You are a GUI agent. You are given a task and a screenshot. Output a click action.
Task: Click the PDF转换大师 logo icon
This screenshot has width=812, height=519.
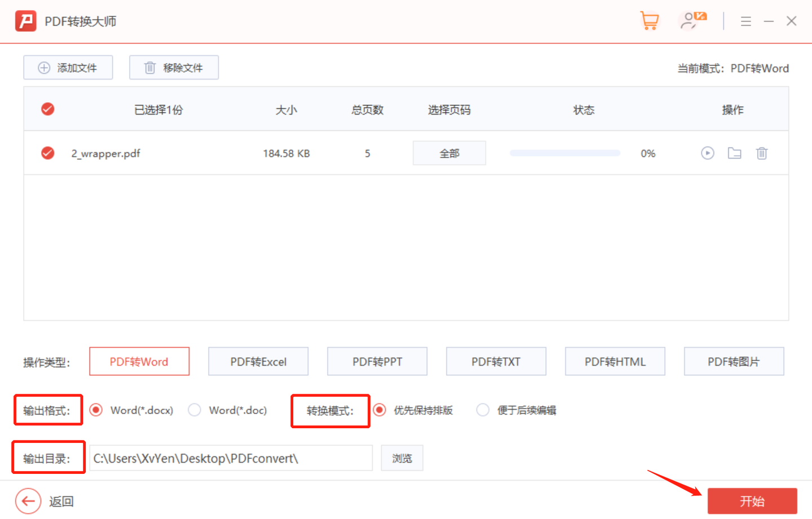coord(25,20)
